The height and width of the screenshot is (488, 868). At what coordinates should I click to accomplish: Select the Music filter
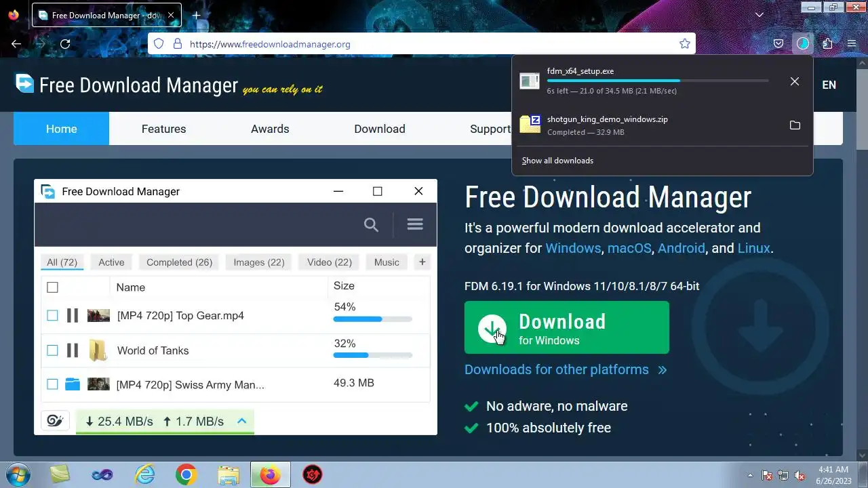coord(387,262)
